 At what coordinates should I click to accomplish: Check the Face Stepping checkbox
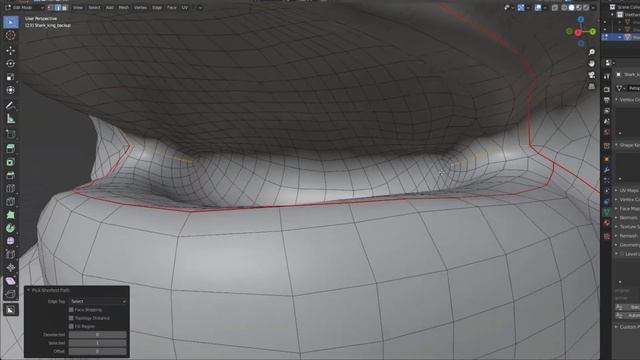pos(71,310)
